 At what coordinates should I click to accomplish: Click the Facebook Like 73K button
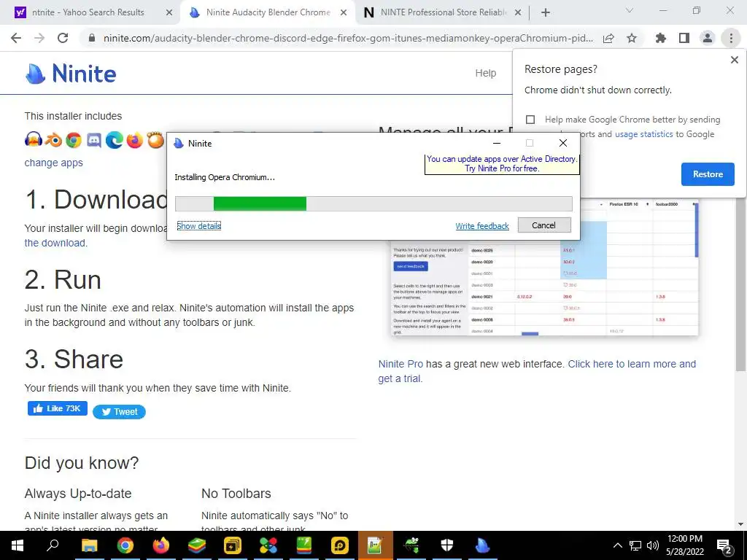58,408
